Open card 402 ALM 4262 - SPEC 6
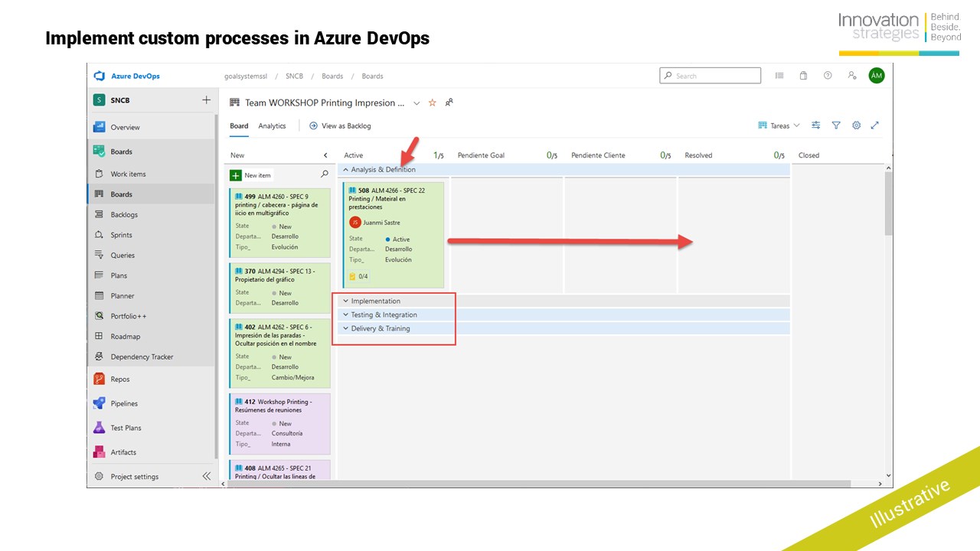980x551 pixels. click(279, 354)
